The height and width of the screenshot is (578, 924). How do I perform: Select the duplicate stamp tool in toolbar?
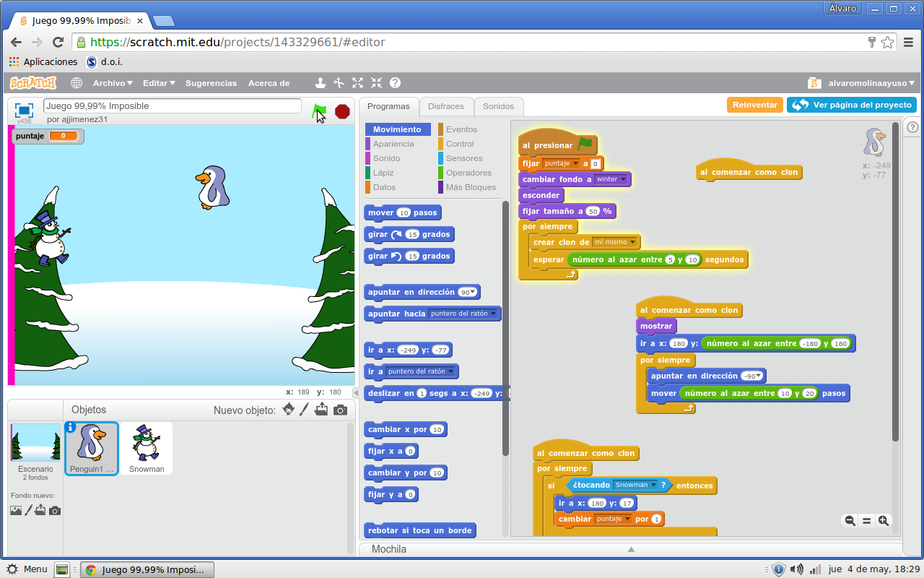click(x=321, y=83)
